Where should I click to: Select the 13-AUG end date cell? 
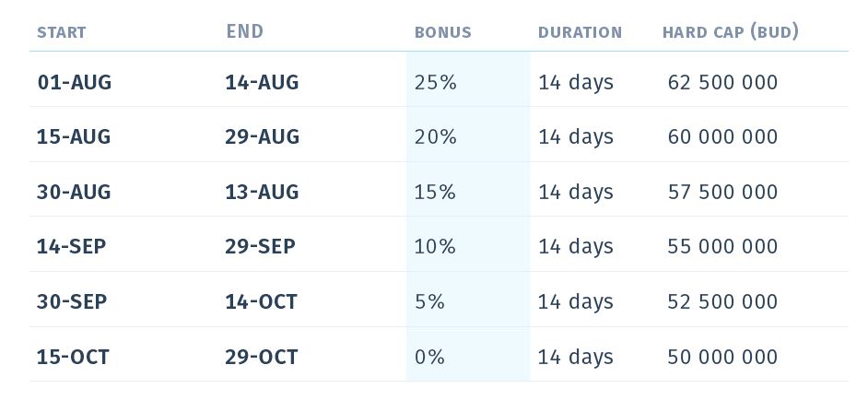[x=262, y=192]
